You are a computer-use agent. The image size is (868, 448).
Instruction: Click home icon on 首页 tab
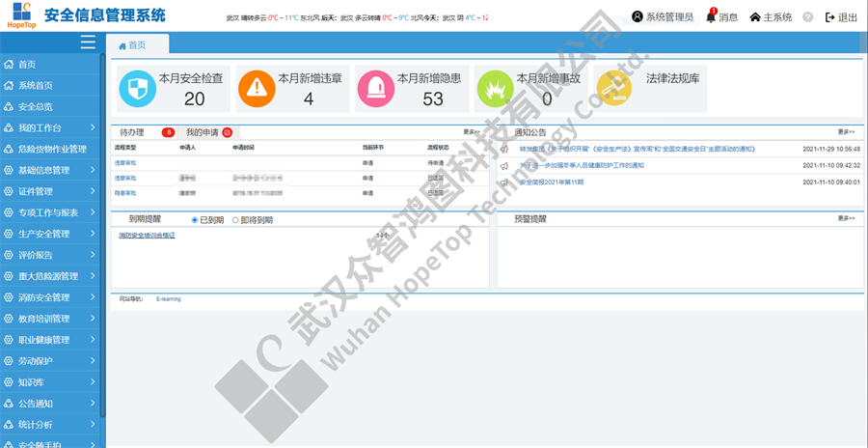[x=122, y=46]
